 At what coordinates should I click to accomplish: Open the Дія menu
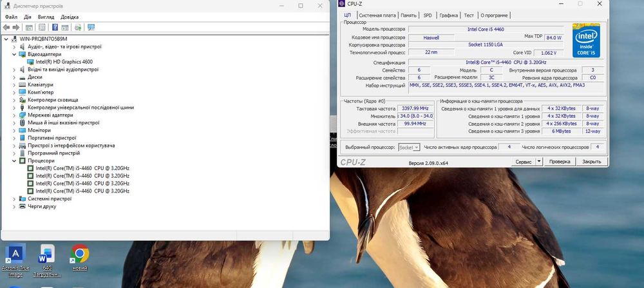[28, 17]
